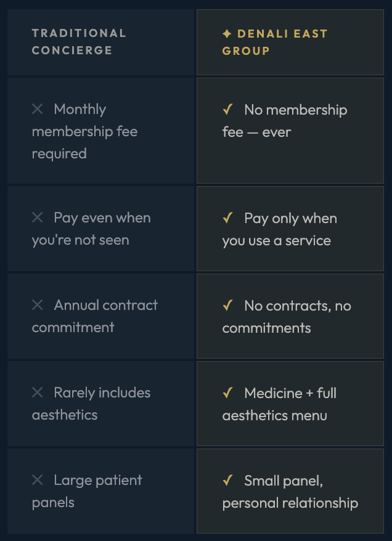Click the gold star icon before Denali East
Viewport: 392px width, 541px height.
pyautogui.click(x=227, y=34)
